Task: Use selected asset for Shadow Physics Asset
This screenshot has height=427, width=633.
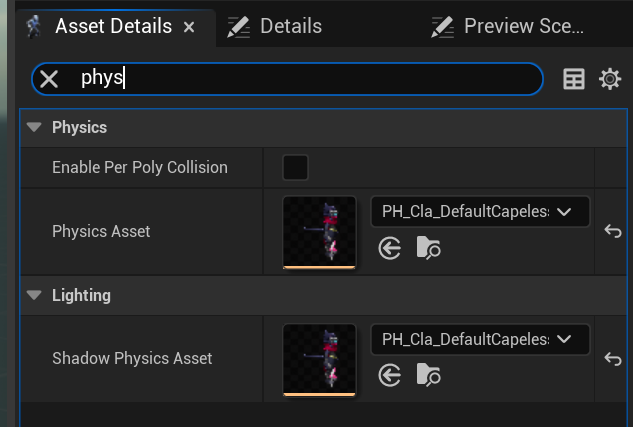Action: pos(390,375)
